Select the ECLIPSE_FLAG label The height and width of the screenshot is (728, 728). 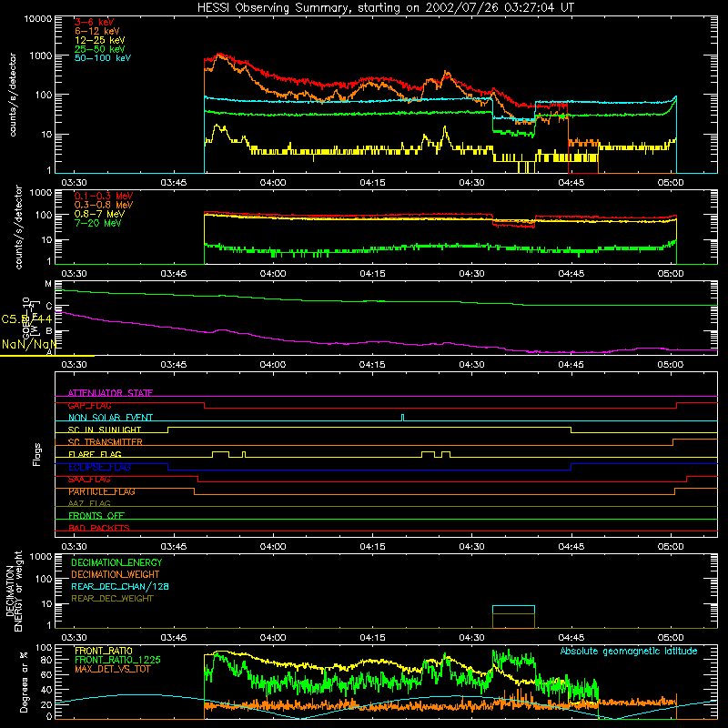click(99, 467)
